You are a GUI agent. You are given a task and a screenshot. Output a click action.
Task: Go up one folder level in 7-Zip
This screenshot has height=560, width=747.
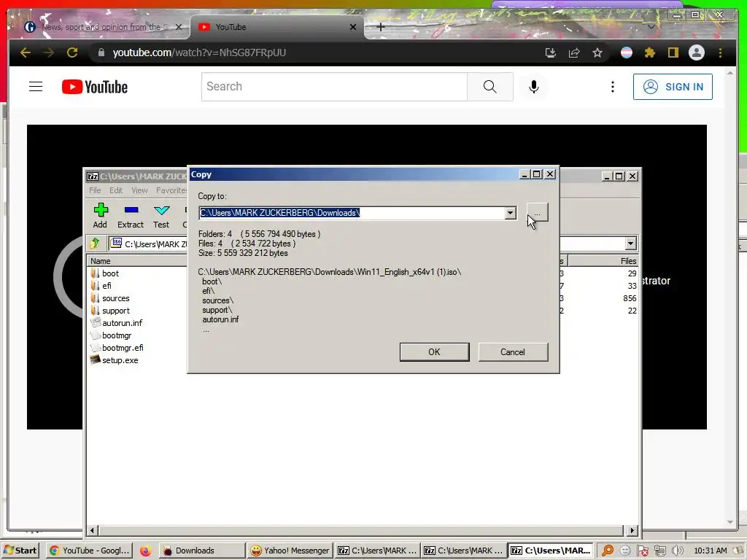(95, 244)
